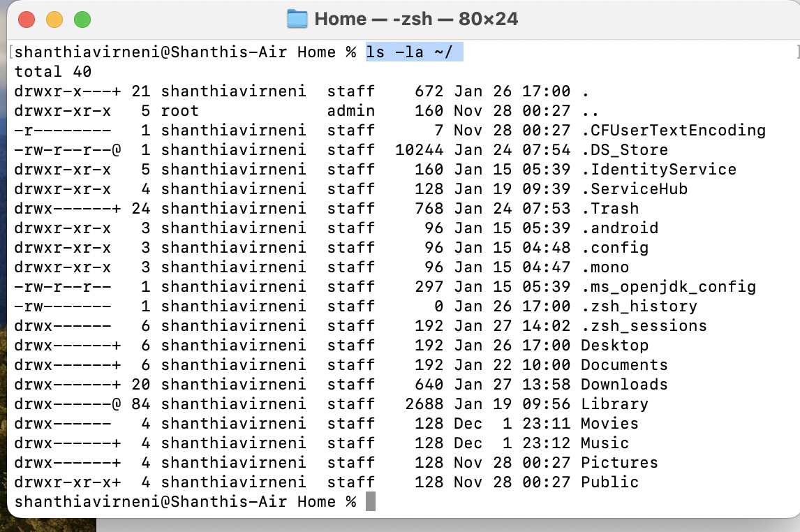The width and height of the screenshot is (800, 532).
Task: Click the .CFUserTextEncoding filename
Action: 674,131
